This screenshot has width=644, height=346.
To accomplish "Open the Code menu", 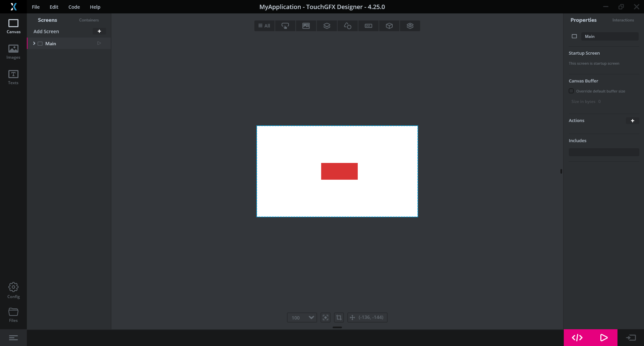I will coord(74,7).
